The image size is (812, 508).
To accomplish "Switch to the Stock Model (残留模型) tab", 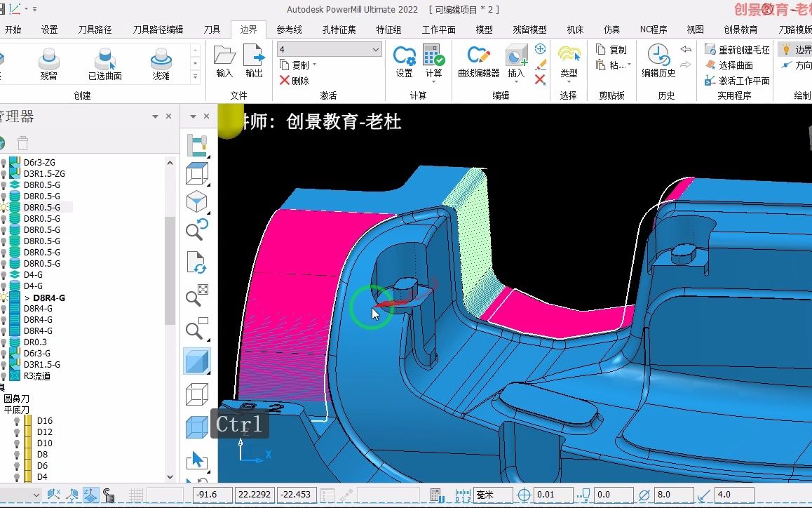I will [529, 29].
